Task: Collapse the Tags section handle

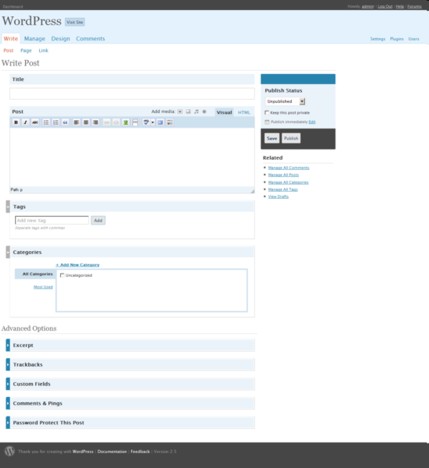Action: point(8,207)
